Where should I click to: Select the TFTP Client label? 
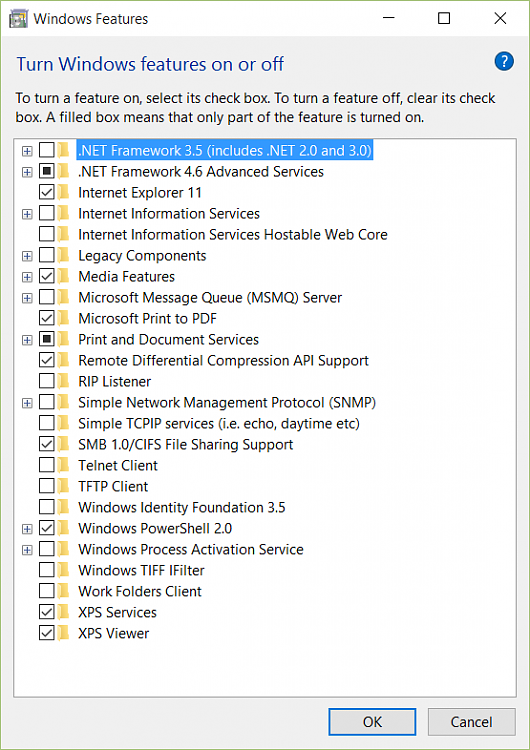coord(113,486)
